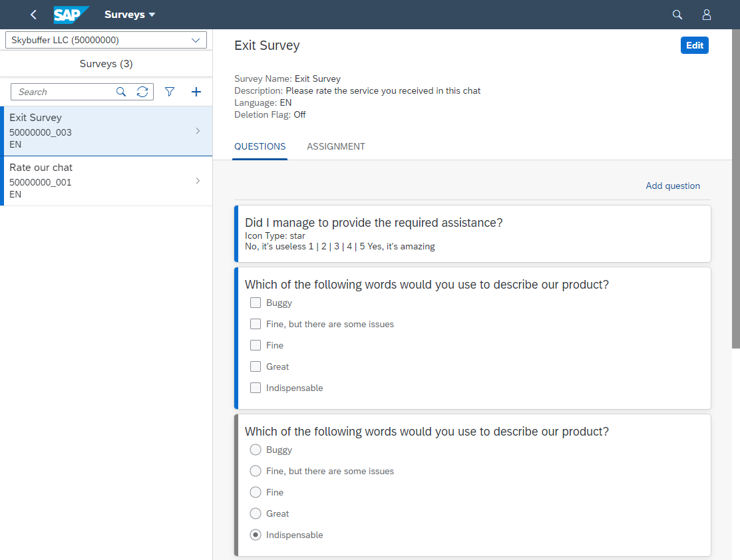740x560 pixels.
Task: Click the Surveys (3) list header
Action: click(x=106, y=64)
